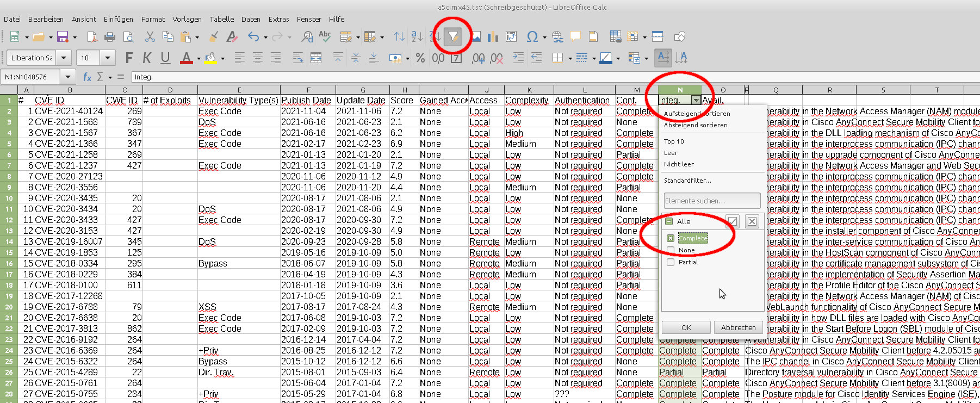Click the Print icon
980x403 pixels.
tap(110, 36)
